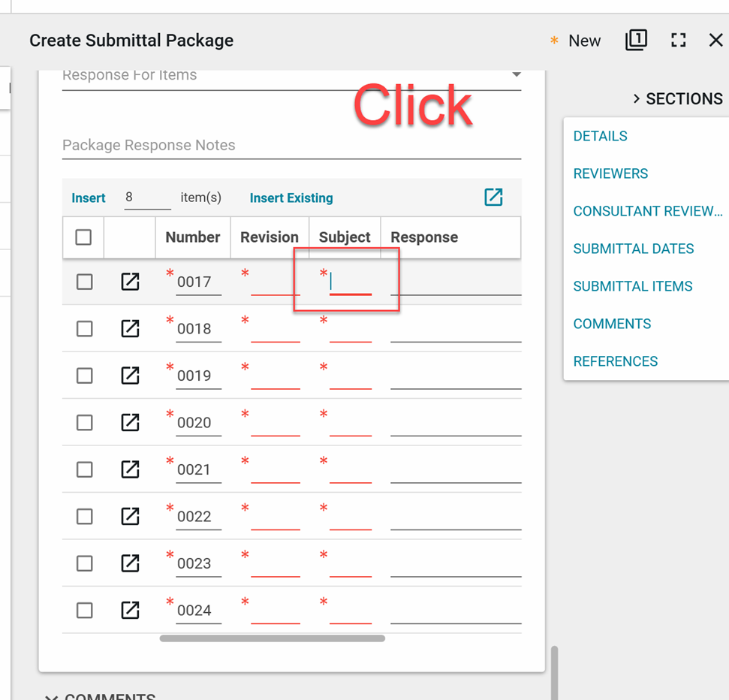729x700 pixels.
Task: Check the box for item 0018
Action: (x=84, y=329)
